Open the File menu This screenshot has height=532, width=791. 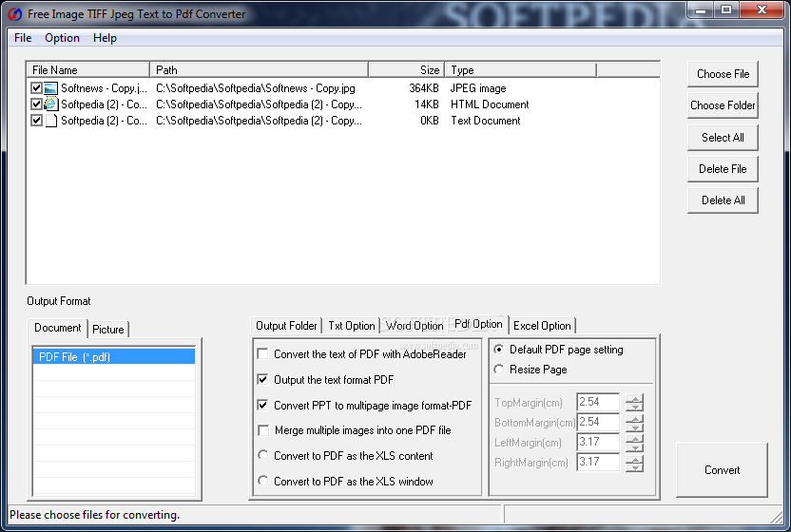pos(23,38)
